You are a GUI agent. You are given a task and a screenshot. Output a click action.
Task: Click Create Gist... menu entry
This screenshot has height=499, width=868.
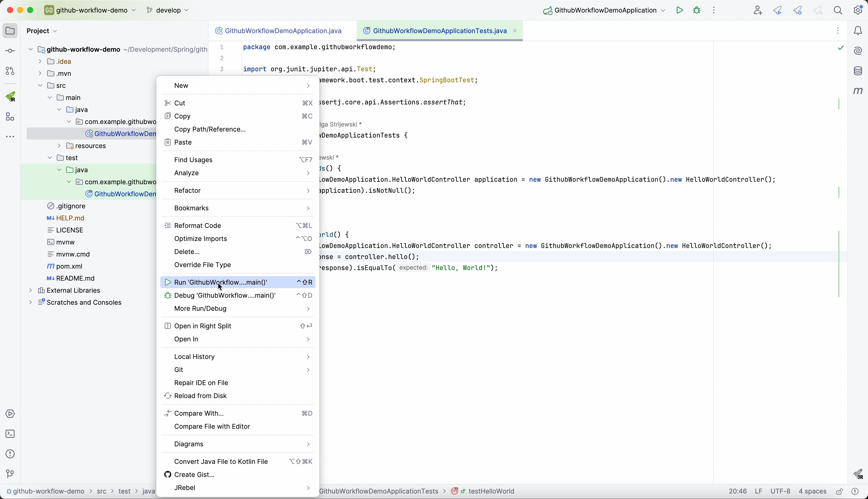pos(195,475)
